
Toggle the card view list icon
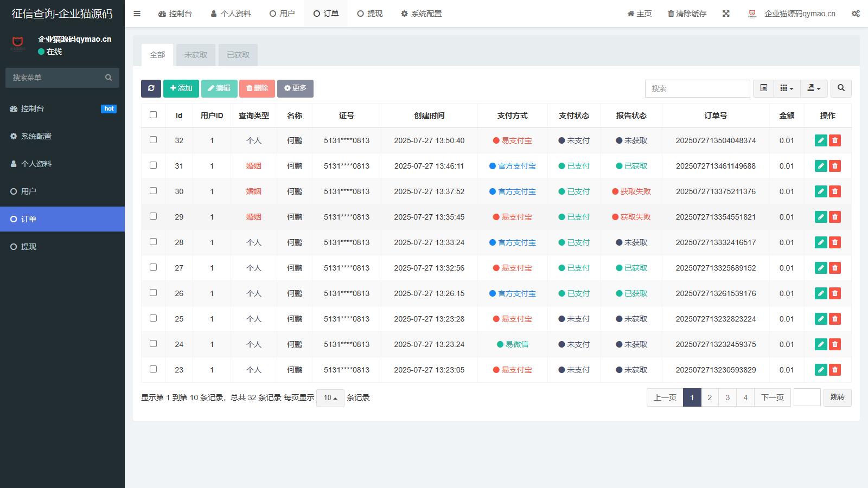point(763,88)
